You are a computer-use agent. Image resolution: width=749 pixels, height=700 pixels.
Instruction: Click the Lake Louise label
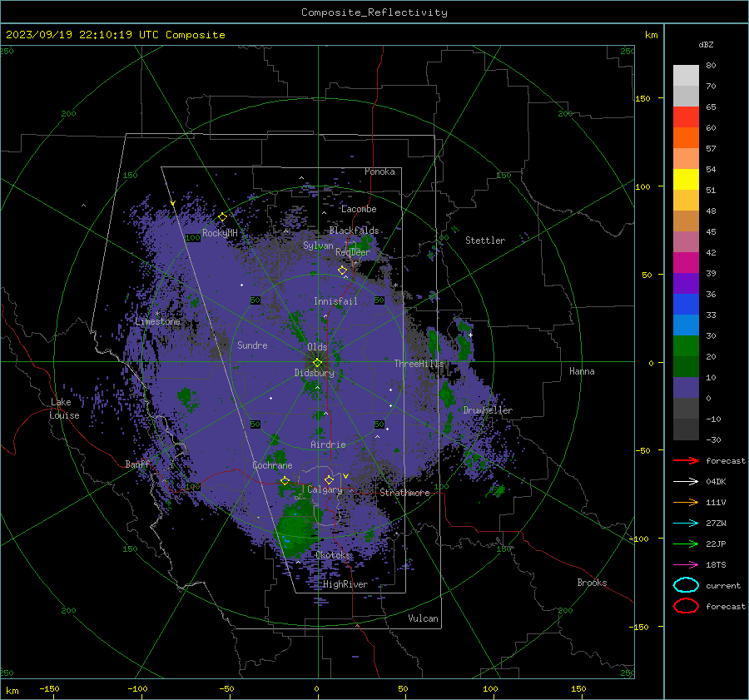[x=65, y=409]
